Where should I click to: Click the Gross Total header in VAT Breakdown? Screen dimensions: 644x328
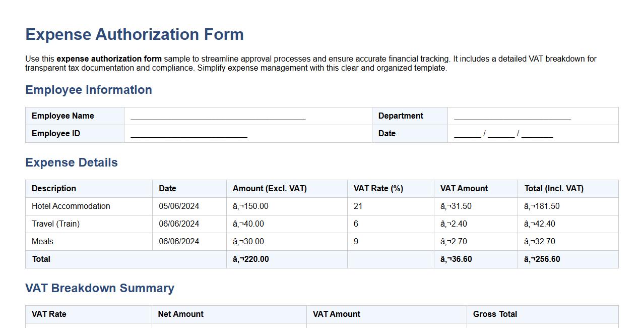pyautogui.click(x=495, y=314)
